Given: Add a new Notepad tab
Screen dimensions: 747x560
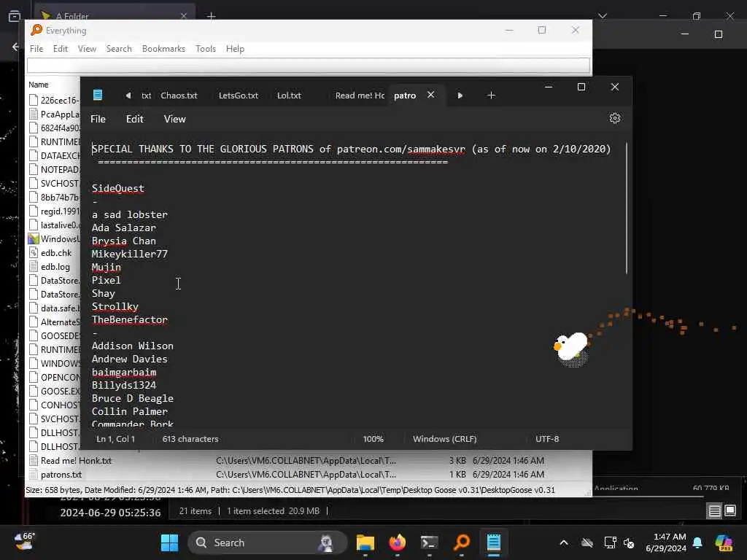Looking at the screenshot, I should click(491, 96).
